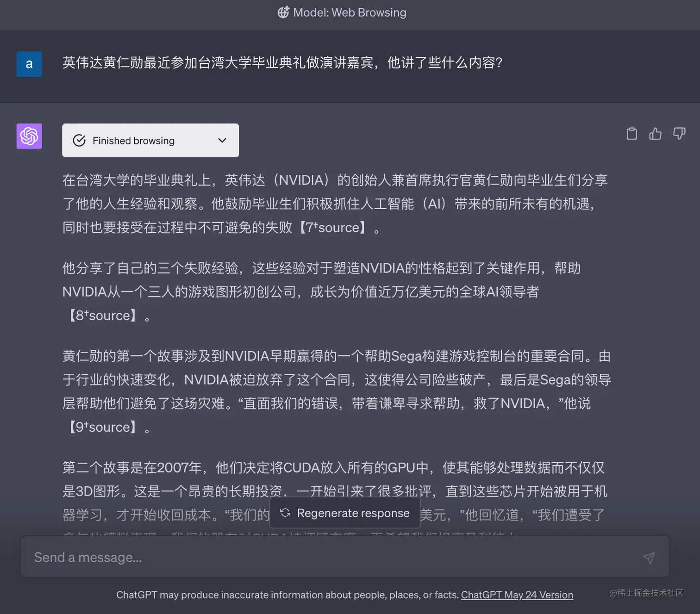The width and height of the screenshot is (700, 614).
Task: Click the user avatar 'a'
Action: pyautogui.click(x=29, y=64)
